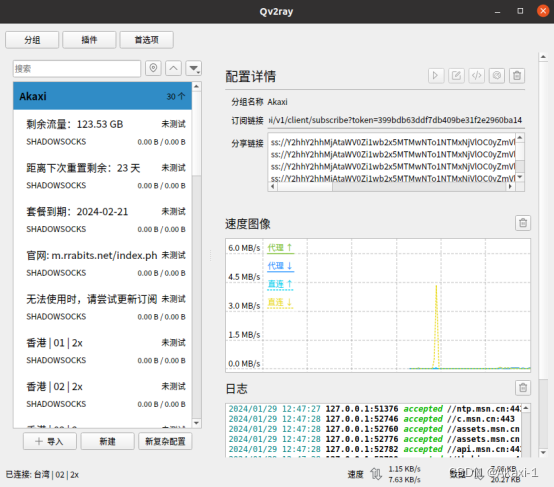Click the share links scroll-down arrow
This screenshot has width=554, height=487.
point(520,177)
